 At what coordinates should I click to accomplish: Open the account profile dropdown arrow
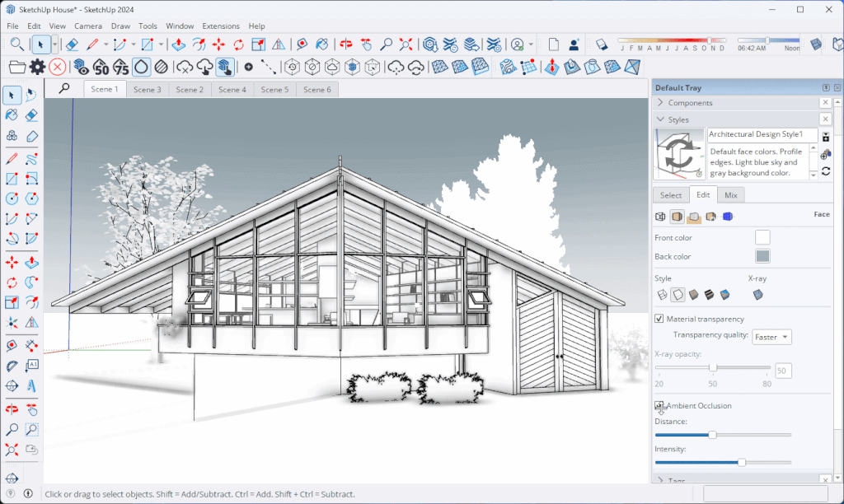pyautogui.click(x=531, y=44)
